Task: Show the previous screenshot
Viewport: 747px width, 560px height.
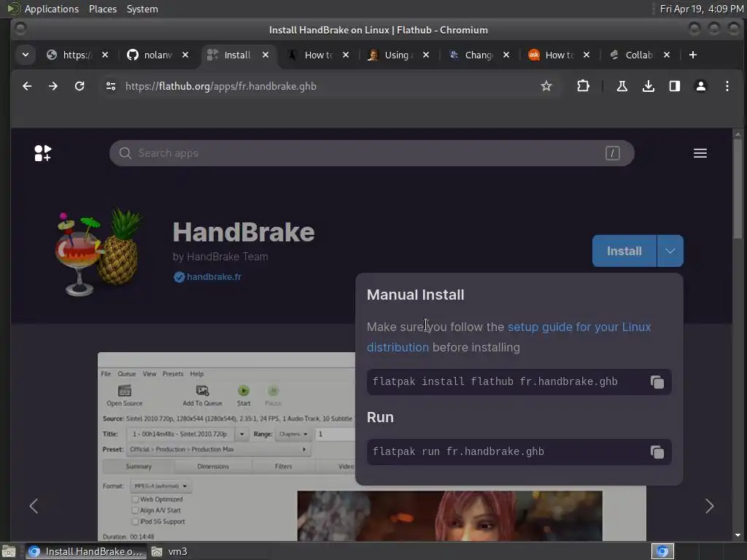Action: pos(34,506)
